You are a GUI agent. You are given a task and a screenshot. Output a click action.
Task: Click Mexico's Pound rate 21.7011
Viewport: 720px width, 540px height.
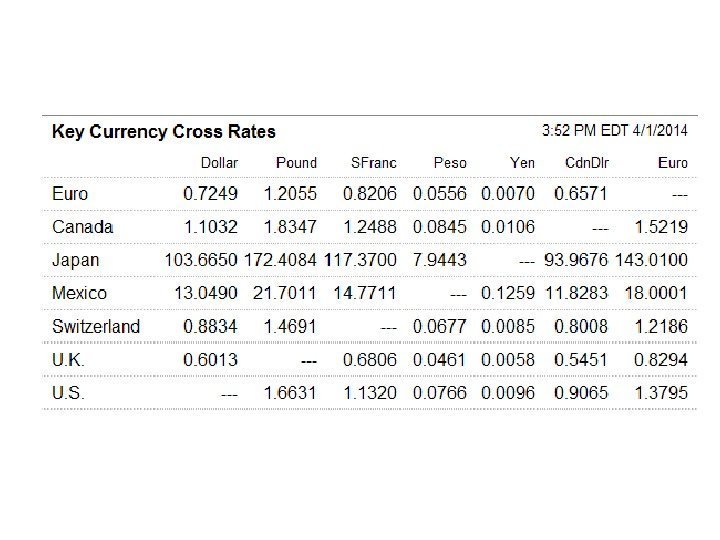click(x=285, y=293)
